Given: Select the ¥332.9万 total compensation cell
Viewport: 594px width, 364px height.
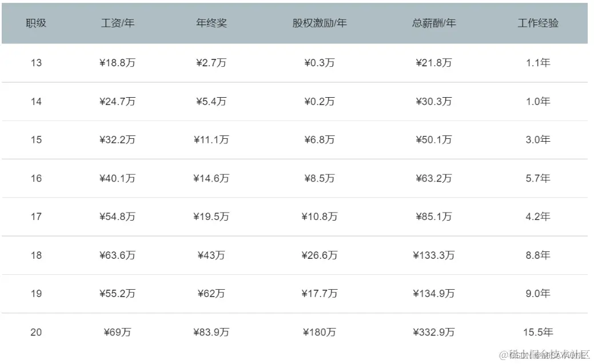Looking at the screenshot, I should (x=434, y=332).
